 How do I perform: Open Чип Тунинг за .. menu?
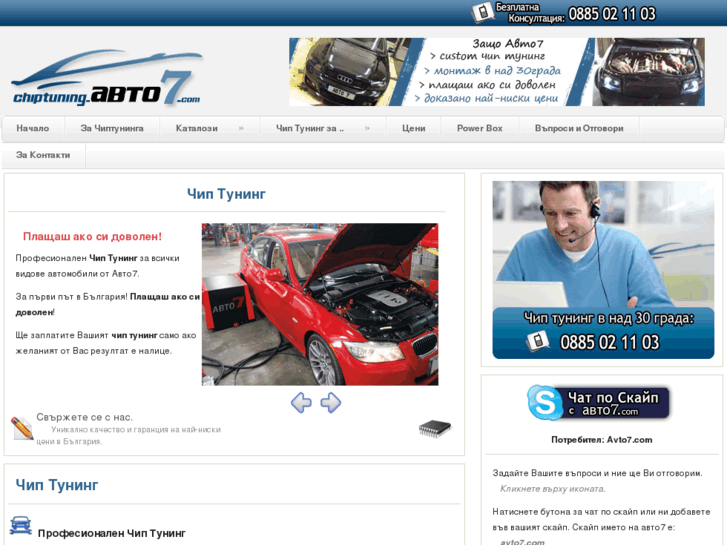310,128
